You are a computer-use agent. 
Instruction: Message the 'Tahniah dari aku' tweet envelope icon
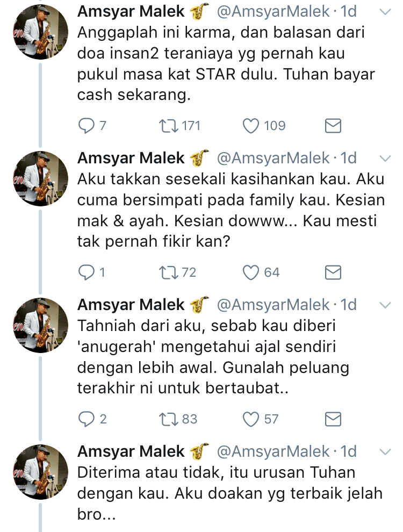[334, 419]
